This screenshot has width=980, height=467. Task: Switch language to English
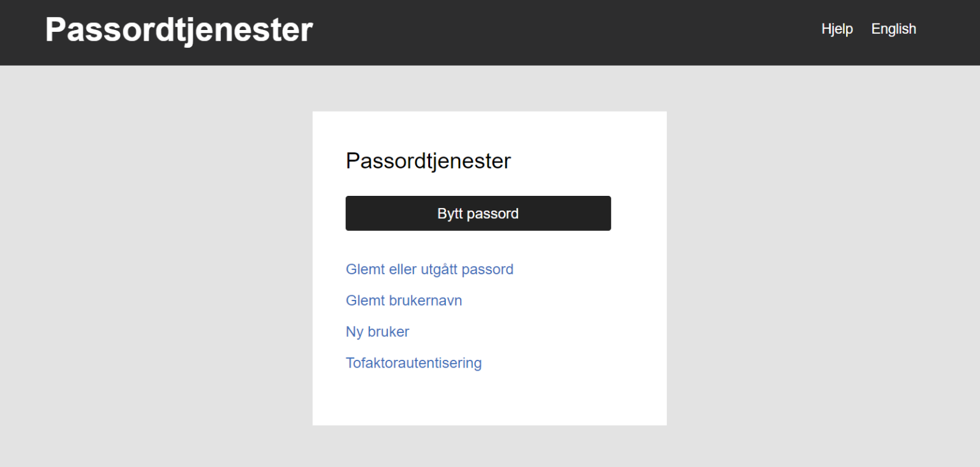point(893,29)
